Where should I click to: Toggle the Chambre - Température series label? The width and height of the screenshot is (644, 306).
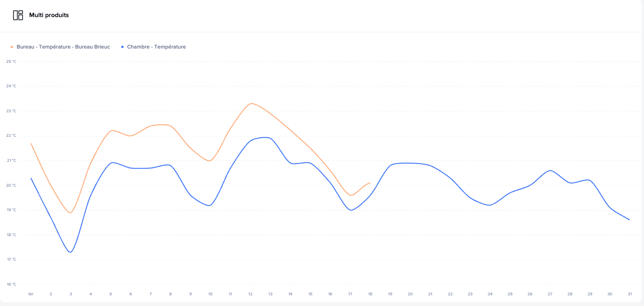point(156,47)
